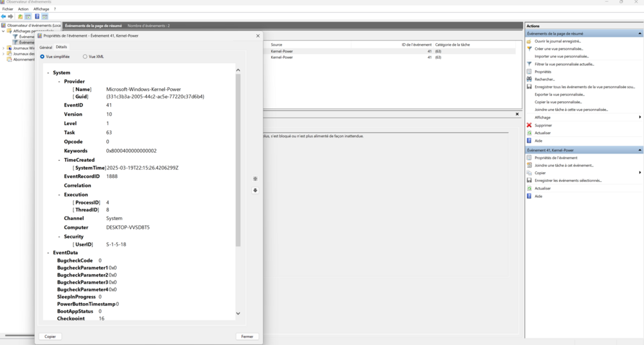Switch to the Général tab
The height and width of the screenshot is (345, 644).
tap(46, 47)
